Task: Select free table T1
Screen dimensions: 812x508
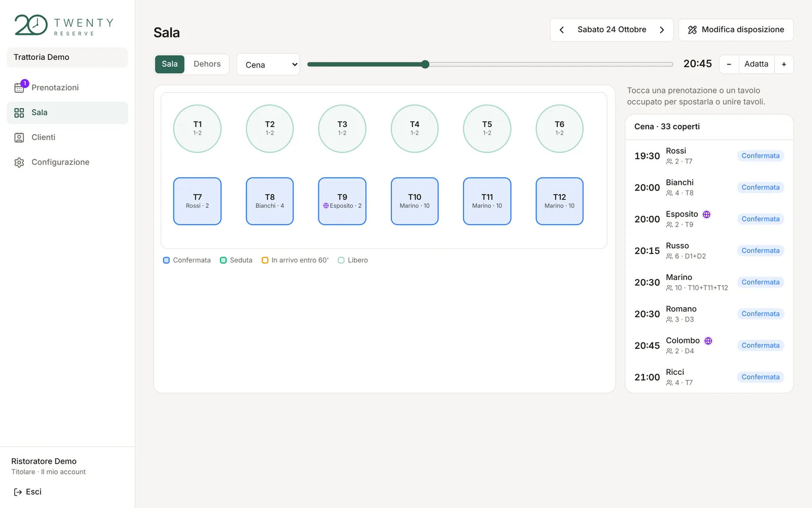Action: tap(197, 129)
